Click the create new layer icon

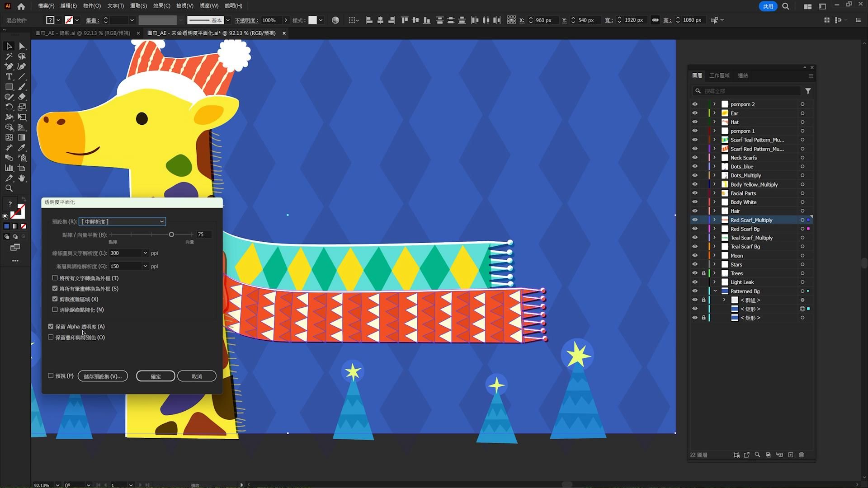point(791,455)
